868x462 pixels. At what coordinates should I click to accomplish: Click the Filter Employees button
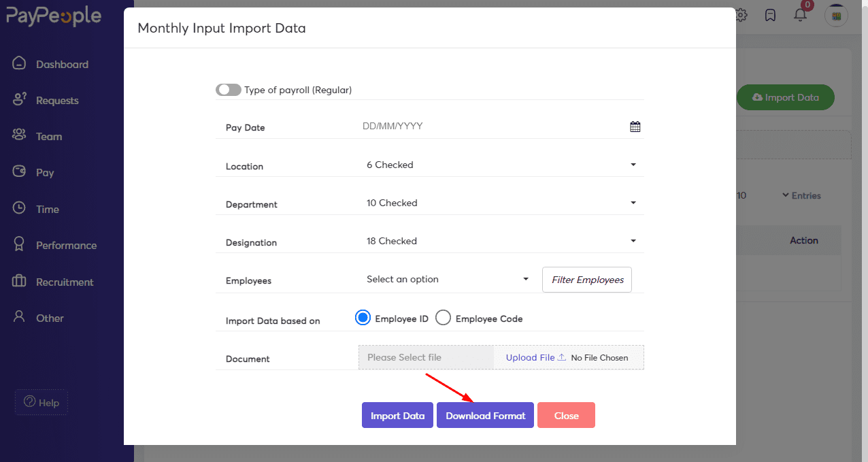tap(586, 279)
